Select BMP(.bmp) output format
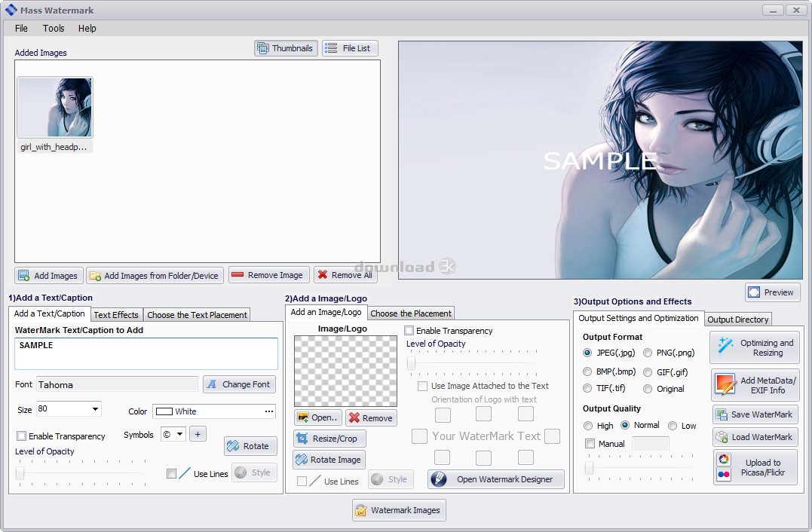Viewport: 812px width, 532px height. click(587, 371)
